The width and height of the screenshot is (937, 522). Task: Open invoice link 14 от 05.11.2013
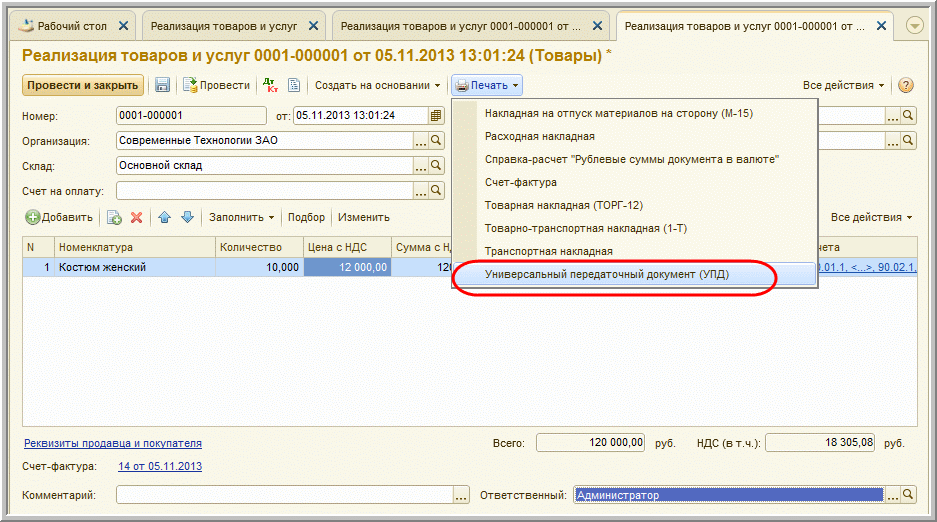160,466
